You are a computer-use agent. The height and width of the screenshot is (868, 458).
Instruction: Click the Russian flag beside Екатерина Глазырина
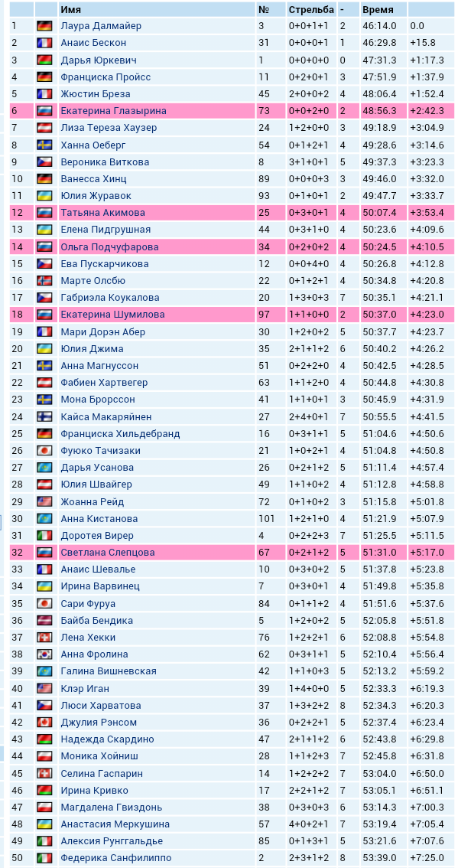pyautogui.click(x=44, y=111)
